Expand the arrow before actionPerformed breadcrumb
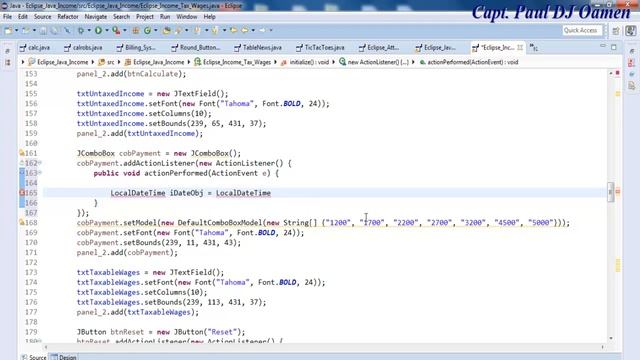 (413, 62)
